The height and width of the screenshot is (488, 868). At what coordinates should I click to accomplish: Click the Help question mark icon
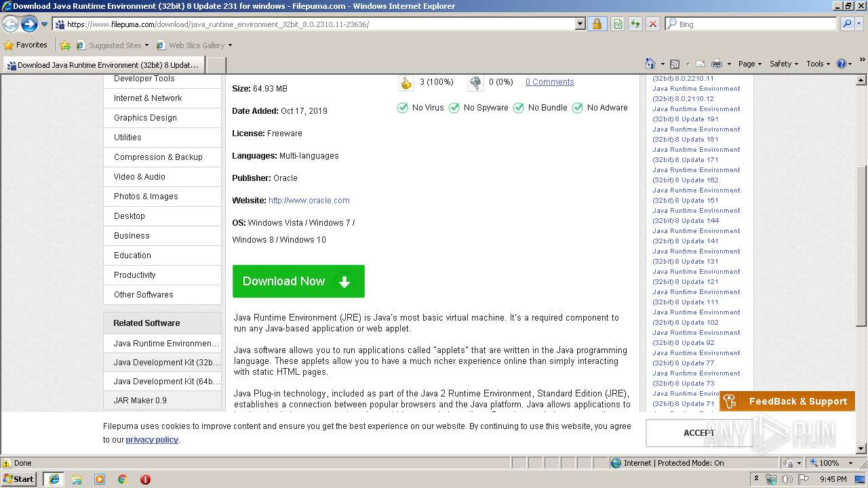(x=842, y=64)
